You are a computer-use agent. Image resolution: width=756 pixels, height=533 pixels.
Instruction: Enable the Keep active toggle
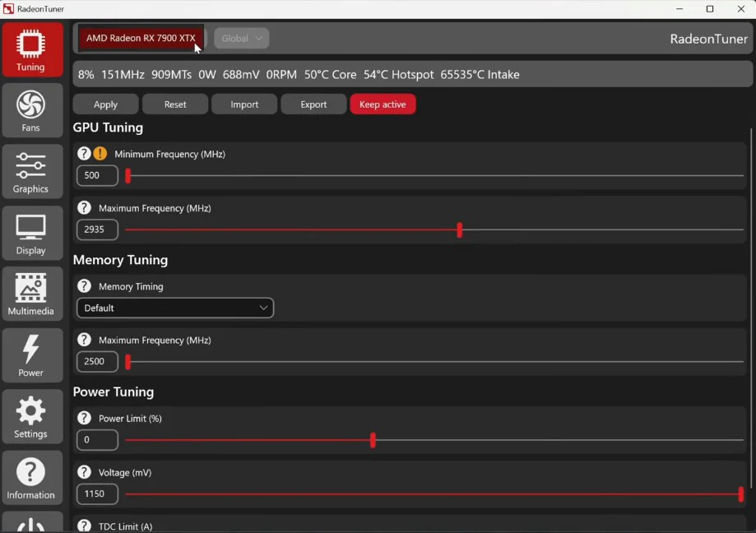point(383,104)
